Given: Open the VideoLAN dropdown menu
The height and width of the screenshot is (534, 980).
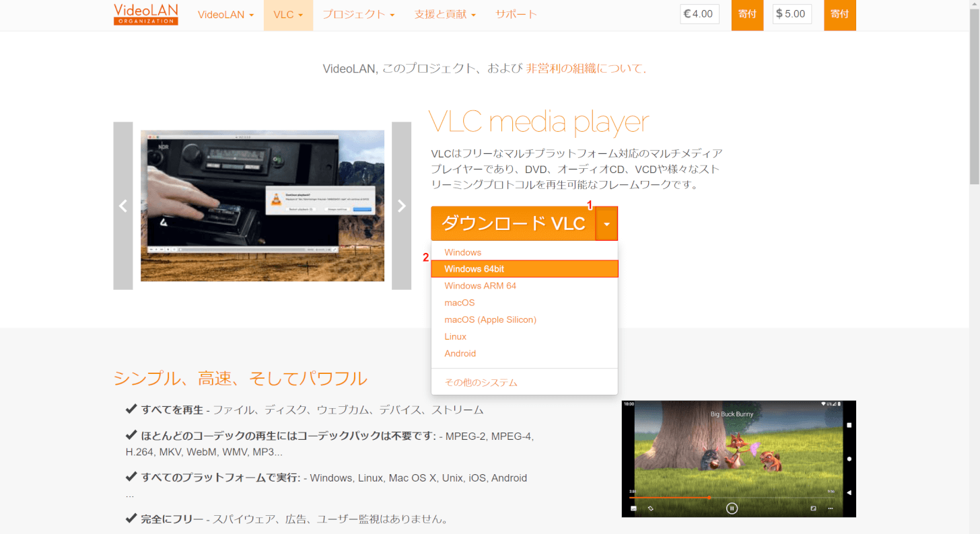Looking at the screenshot, I should pos(225,15).
